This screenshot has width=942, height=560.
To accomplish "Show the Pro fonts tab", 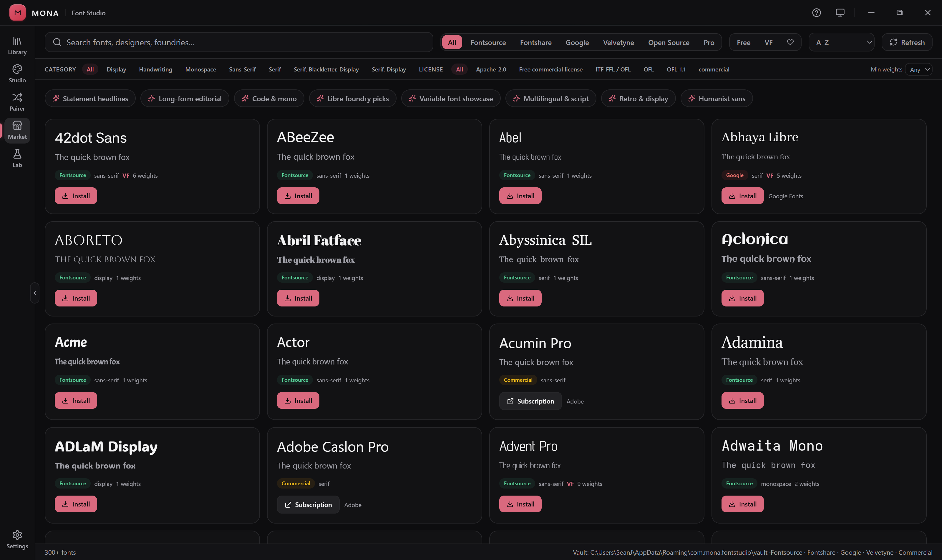I will [x=709, y=42].
